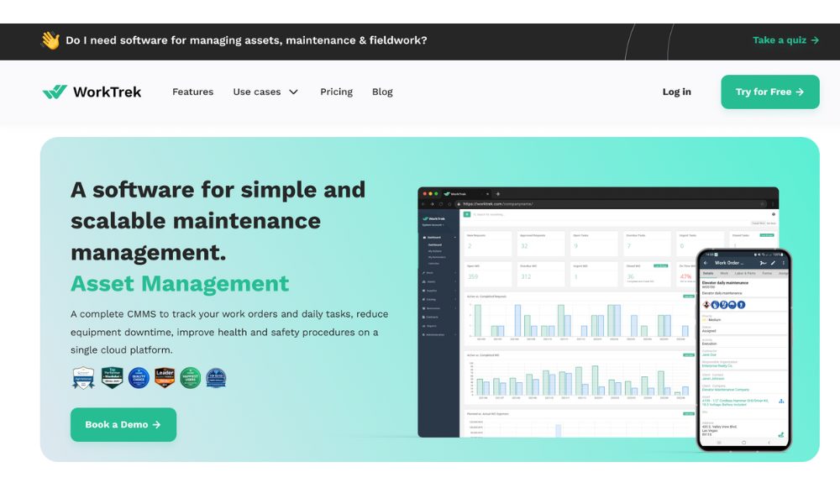This screenshot has height=504, width=840.
Task: Click the banner question about managing assets
Action: 246,40
